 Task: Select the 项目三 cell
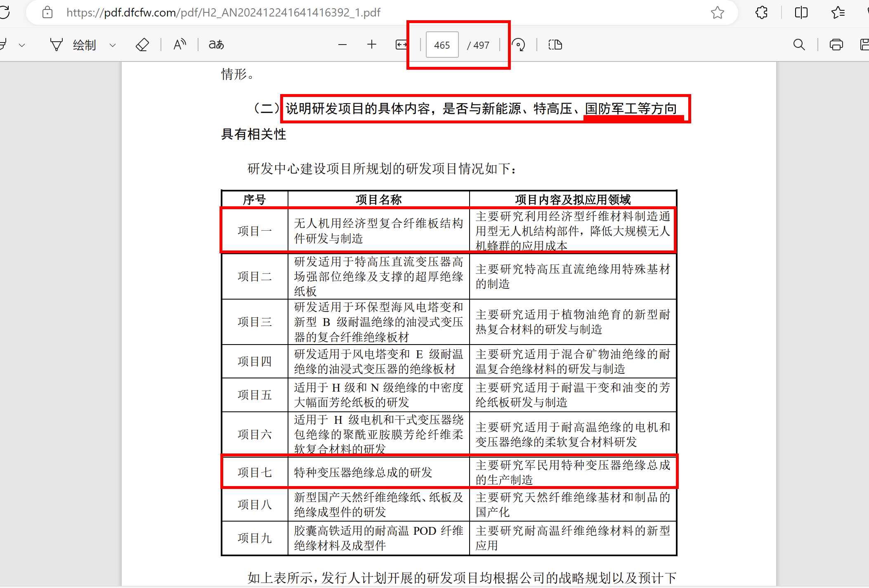click(255, 321)
